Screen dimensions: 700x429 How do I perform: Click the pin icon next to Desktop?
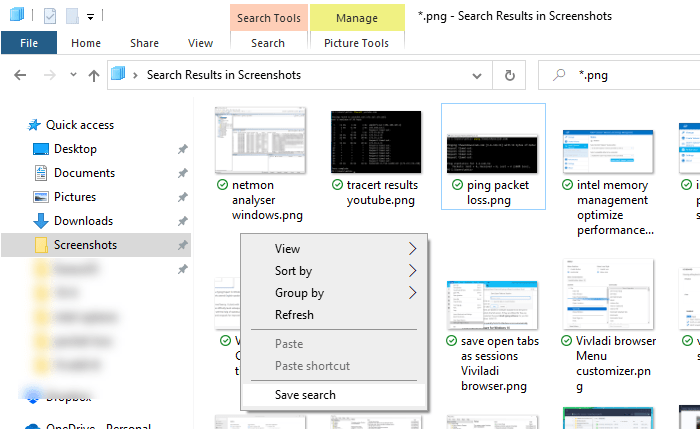click(x=182, y=149)
